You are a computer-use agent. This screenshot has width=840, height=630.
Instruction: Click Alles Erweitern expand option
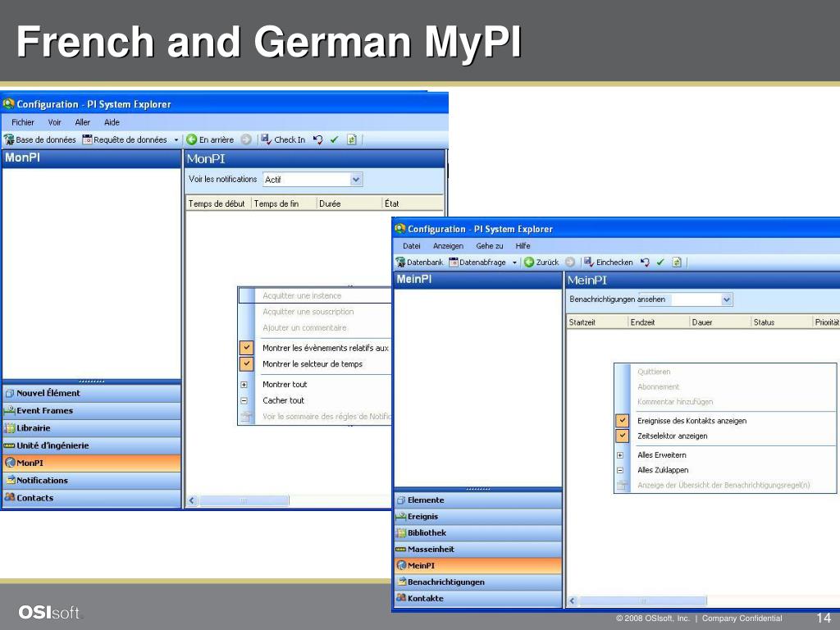pos(662,454)
